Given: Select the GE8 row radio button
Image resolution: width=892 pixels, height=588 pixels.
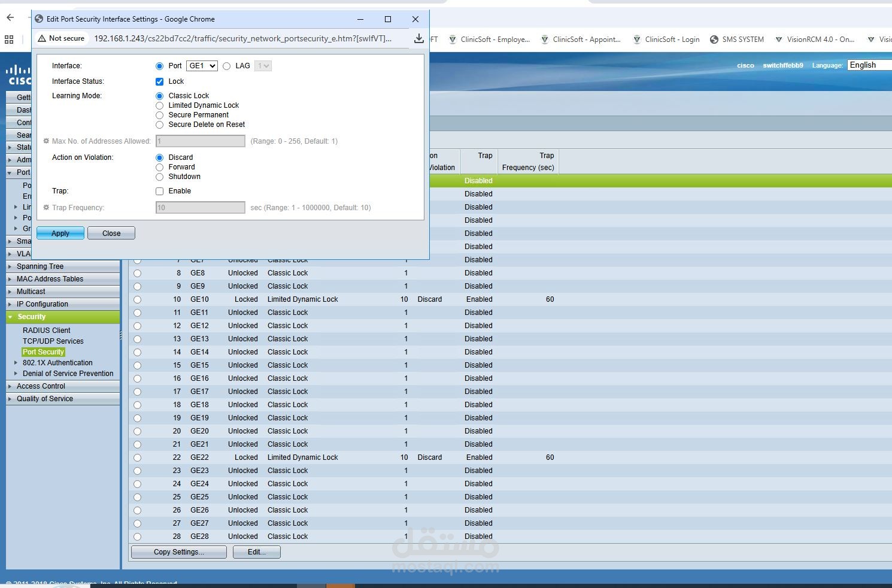Looking at the screenshot, I should [x=138, y=274].
